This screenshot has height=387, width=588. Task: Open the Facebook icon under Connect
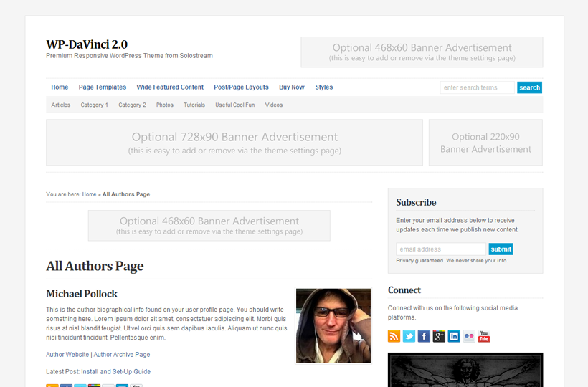[424, 336]
